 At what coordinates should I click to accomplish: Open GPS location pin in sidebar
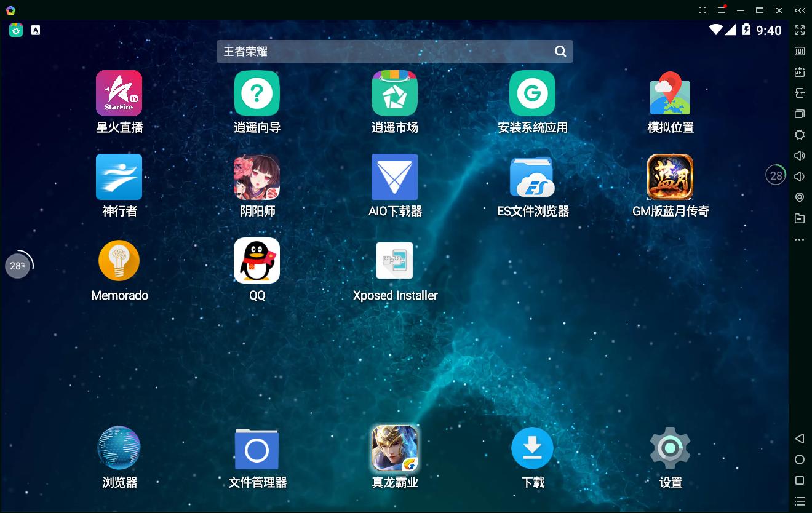tap(800, 197)
